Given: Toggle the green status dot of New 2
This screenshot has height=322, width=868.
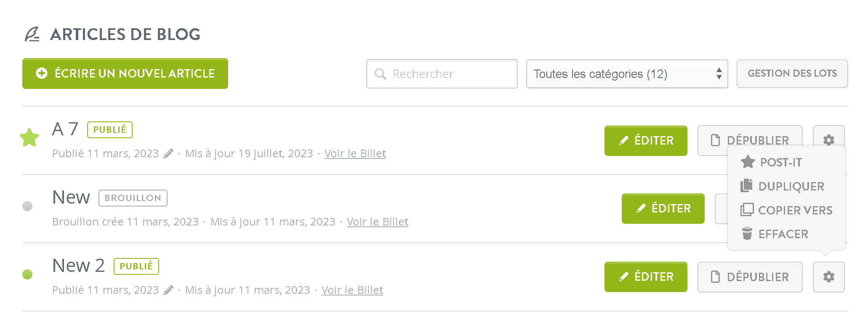Looking at the screenshot, I should [27, 274].
